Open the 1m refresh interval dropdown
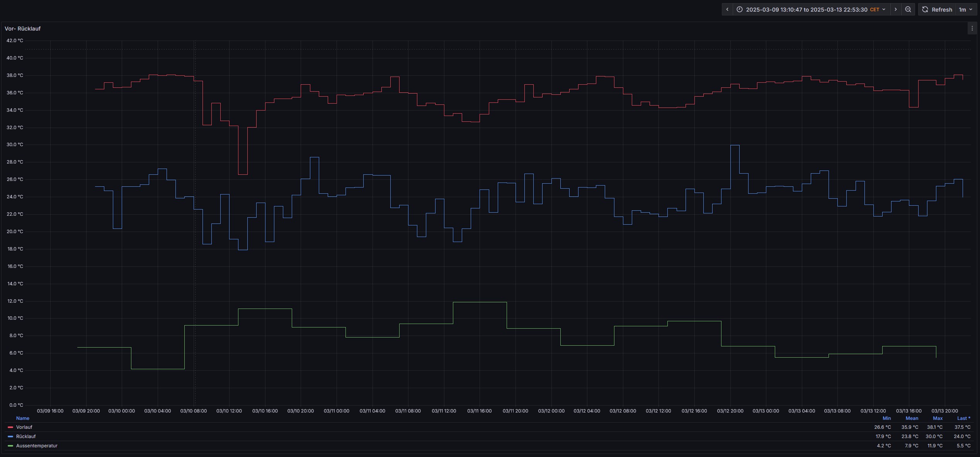 (965, 10)
